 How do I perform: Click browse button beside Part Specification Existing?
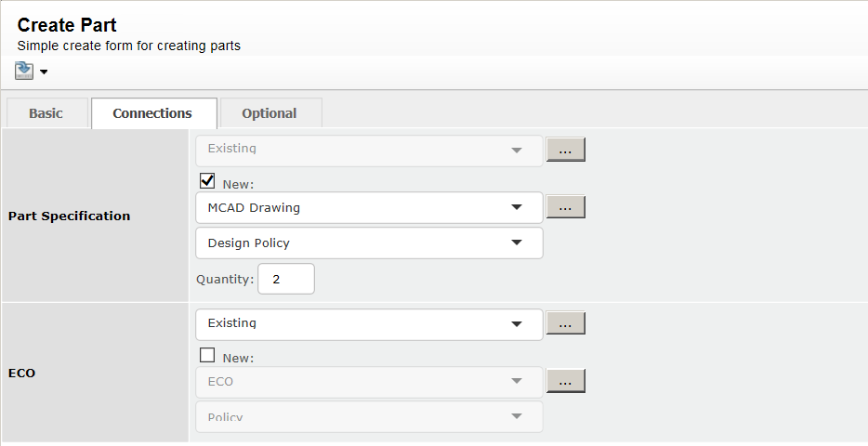[x=565, y=150]
